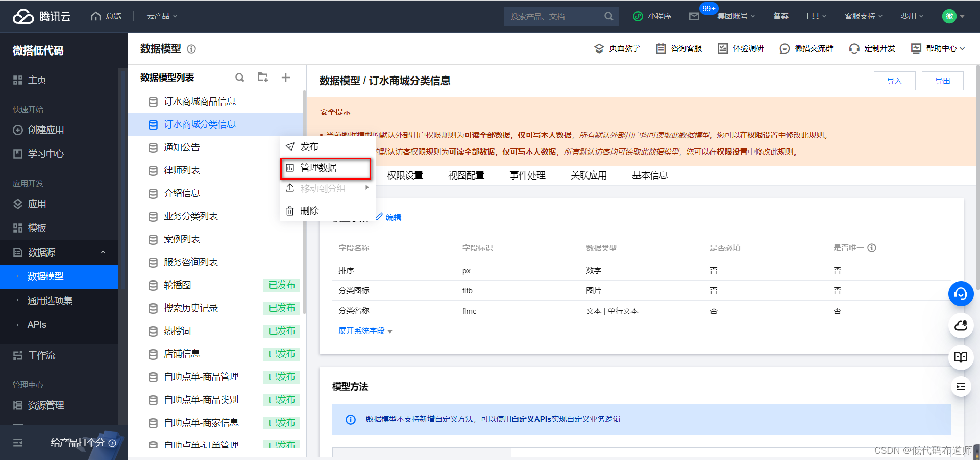This screenshot has height=460, width=980.
Task: Click the floating list menu button
Action: (x=961, y=387)
